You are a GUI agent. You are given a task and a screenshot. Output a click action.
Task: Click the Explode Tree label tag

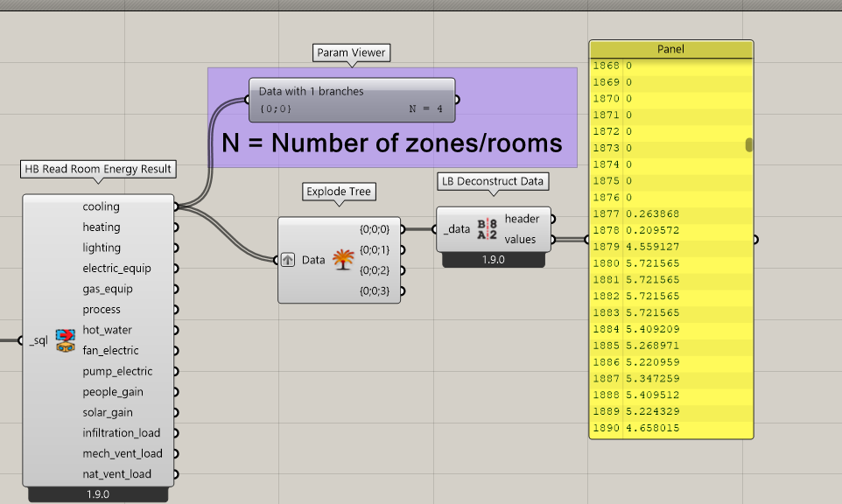pyautogui.click(x=339, y=192)
